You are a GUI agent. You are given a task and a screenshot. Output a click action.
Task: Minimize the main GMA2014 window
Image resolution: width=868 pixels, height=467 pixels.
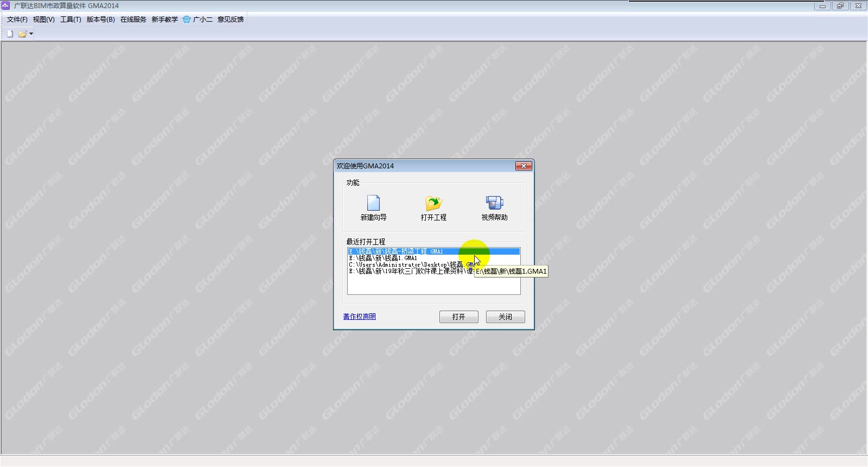pyautogui.click(x=822, y=6)
